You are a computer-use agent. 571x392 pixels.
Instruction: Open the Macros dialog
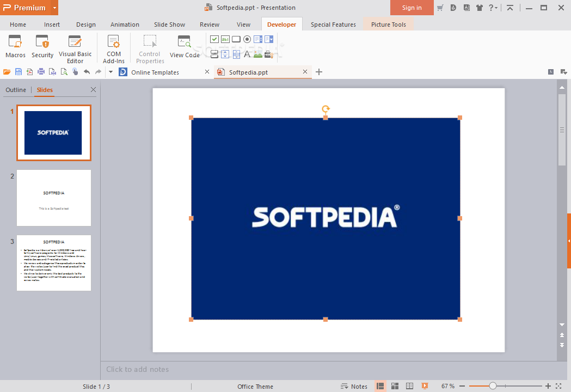15,46
